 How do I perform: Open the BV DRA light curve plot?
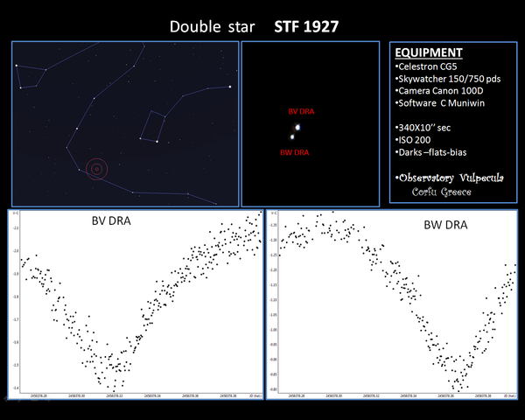pos(136,302)
